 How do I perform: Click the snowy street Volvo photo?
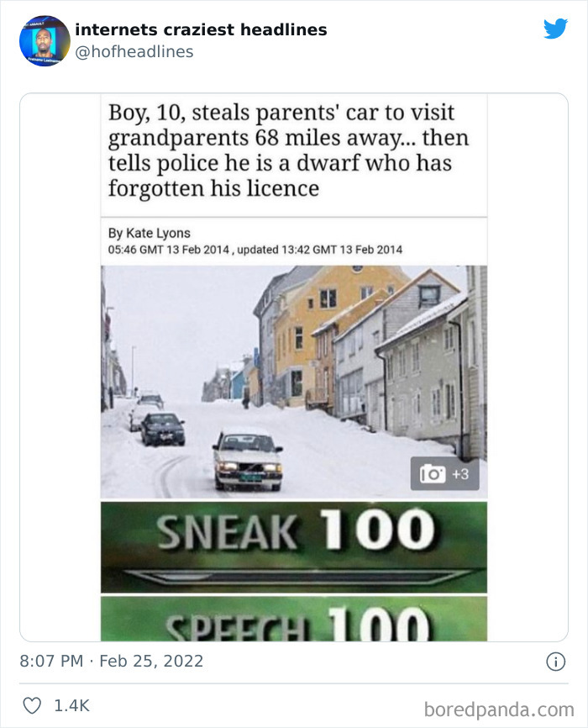[294, 378]
